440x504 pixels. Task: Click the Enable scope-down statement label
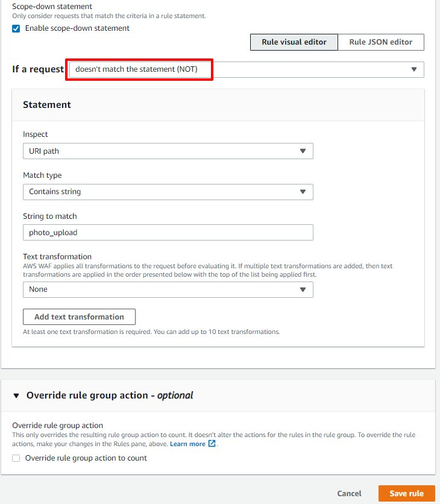pos(77,28)
